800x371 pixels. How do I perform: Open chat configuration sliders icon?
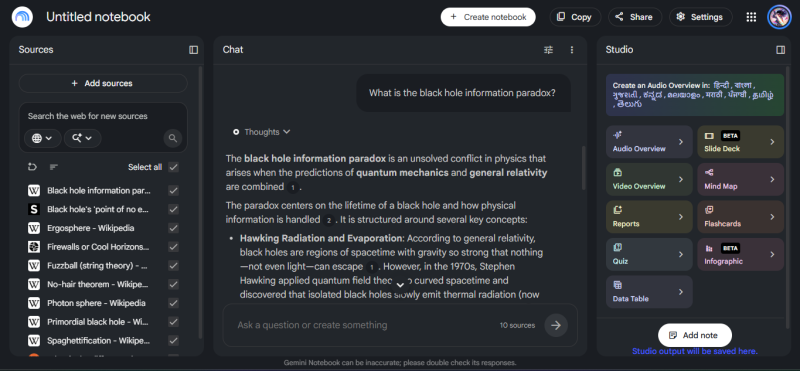(x=548, y=50)
